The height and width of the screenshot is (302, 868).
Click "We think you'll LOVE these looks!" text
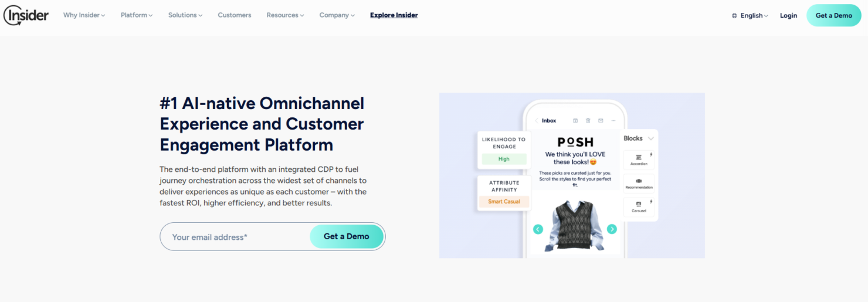coord(575,158)
